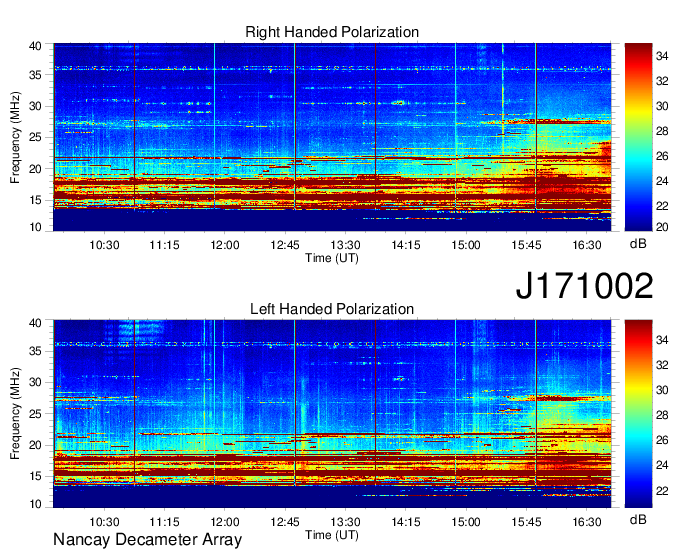Viewport: 680px width, 552px height.
Task: Click the "20" frequency tick of the bottom plot
Action: click(x=35, y=445)
